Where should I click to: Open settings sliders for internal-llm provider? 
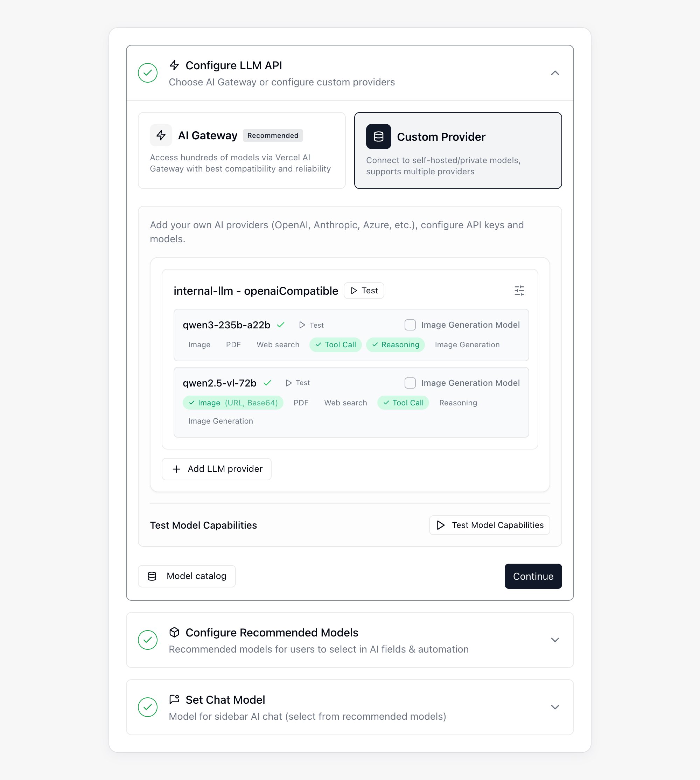pyautogui.click(x=519, y=290)
